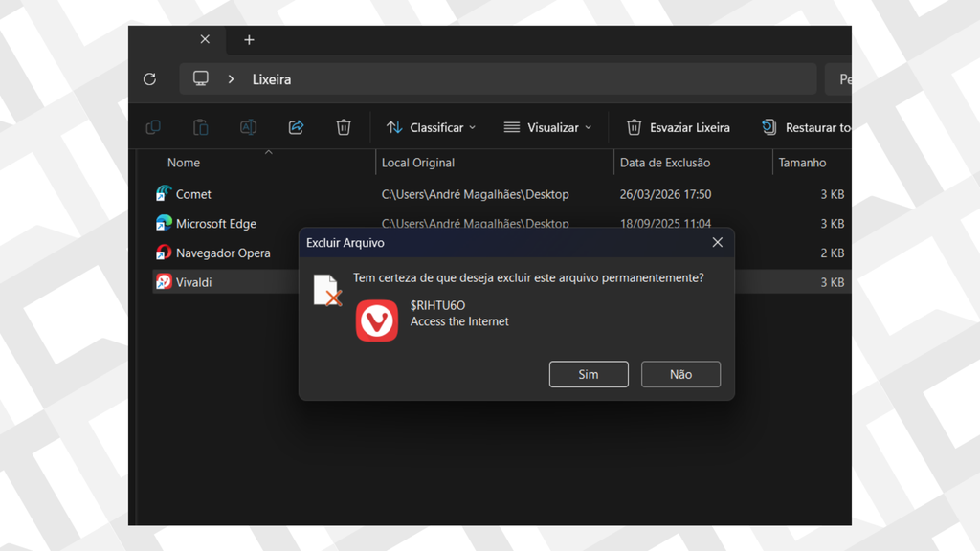
Task: Click the Opera shortcut icon
Action: [163, 253]
